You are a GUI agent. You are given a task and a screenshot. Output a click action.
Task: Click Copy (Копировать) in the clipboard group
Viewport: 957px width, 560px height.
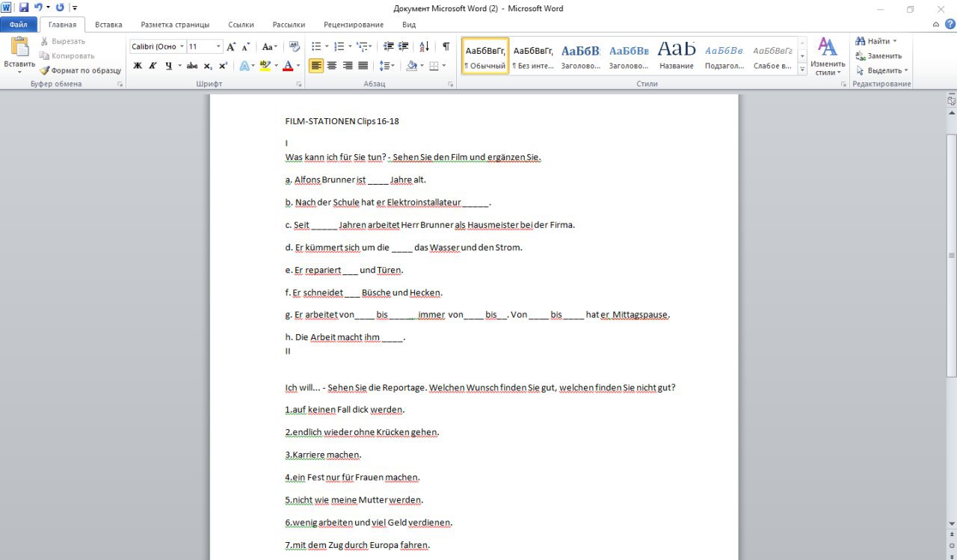67,55
